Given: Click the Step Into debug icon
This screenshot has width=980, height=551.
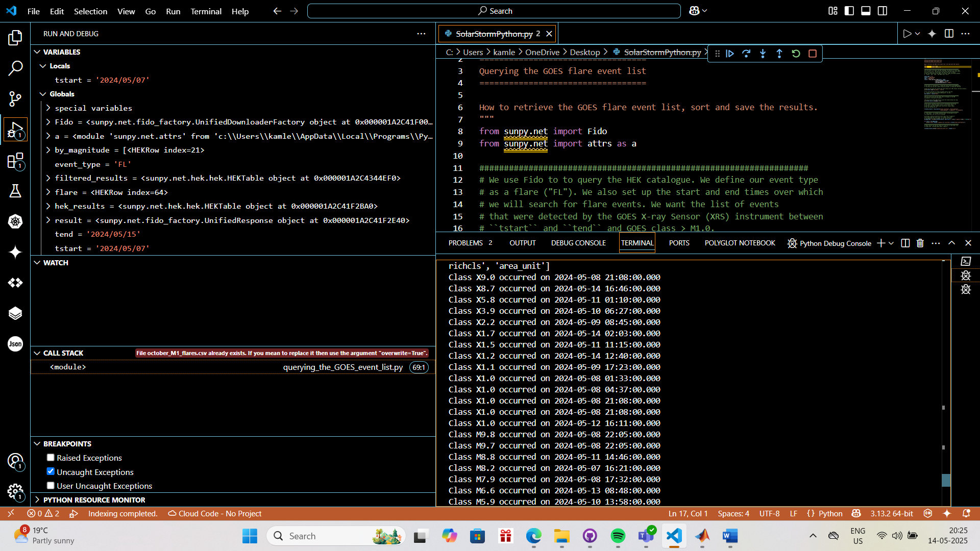Looking at the screenshot, I should pos(763,54).
